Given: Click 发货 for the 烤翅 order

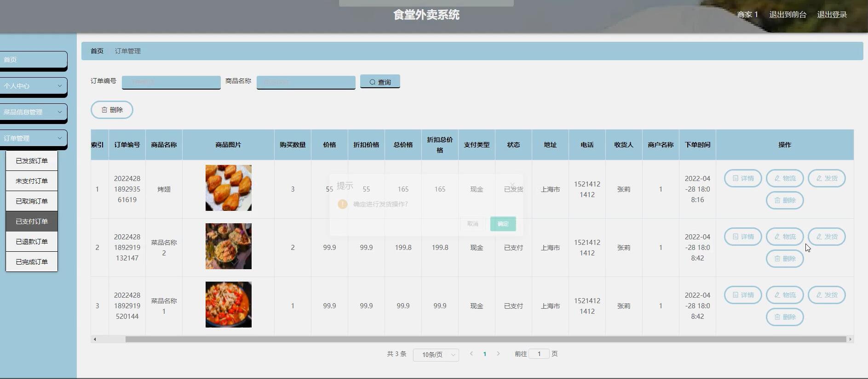Looking at the screenshot, I should [827, 178].
